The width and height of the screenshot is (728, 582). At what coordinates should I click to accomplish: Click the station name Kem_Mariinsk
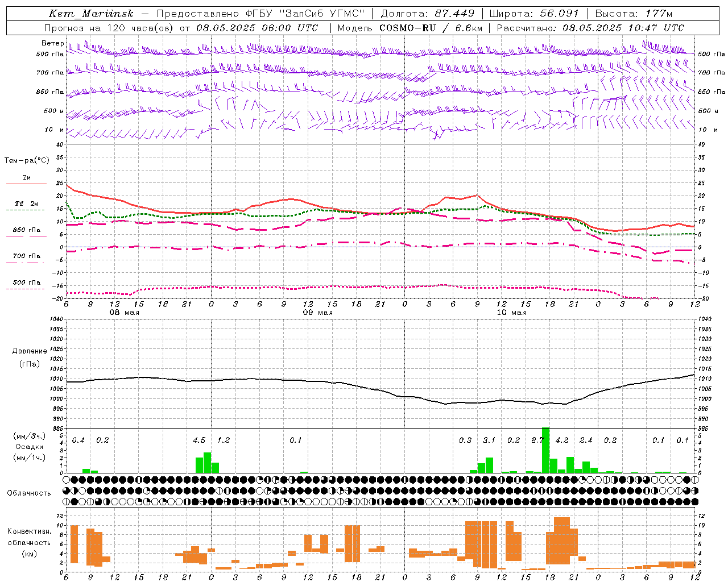click(91, 14)
